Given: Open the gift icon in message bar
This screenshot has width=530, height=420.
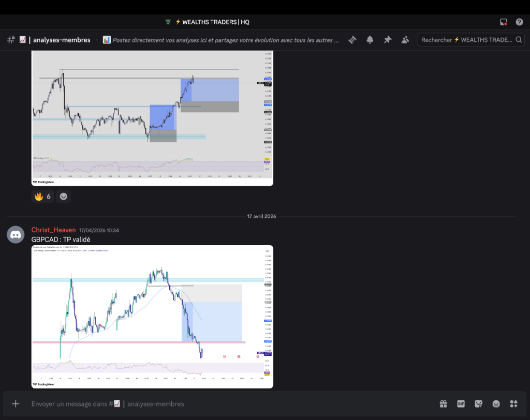Looking at the screenshot, I should (x=443, y=404).
